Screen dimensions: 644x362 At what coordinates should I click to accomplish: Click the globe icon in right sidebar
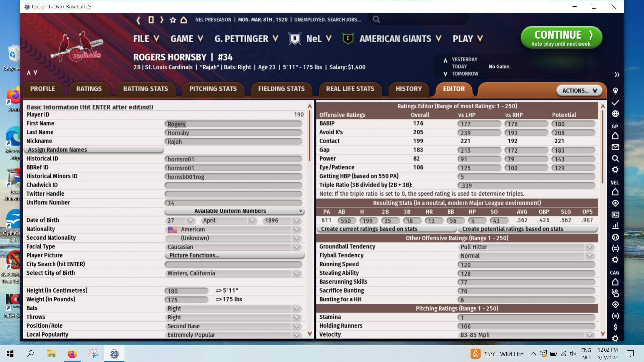pyautogui.click(x=615, y=114)
